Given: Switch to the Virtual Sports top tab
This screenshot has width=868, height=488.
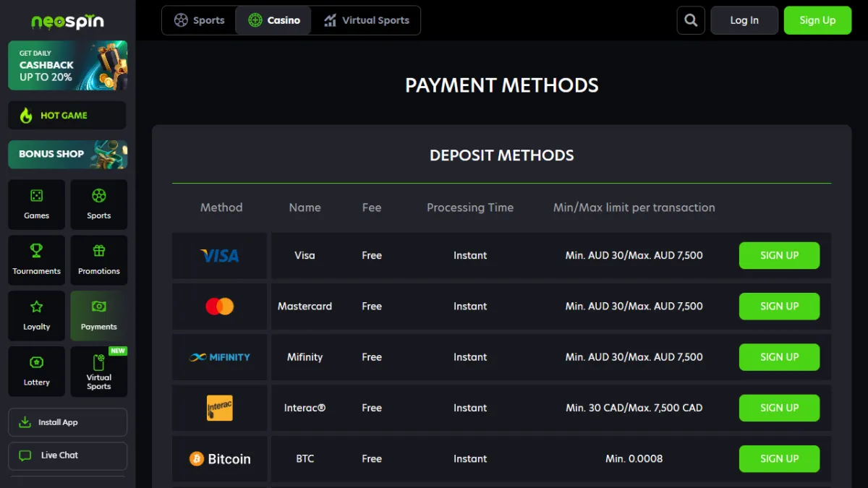Looking at the screenshot, I should (x=366, y=20).
